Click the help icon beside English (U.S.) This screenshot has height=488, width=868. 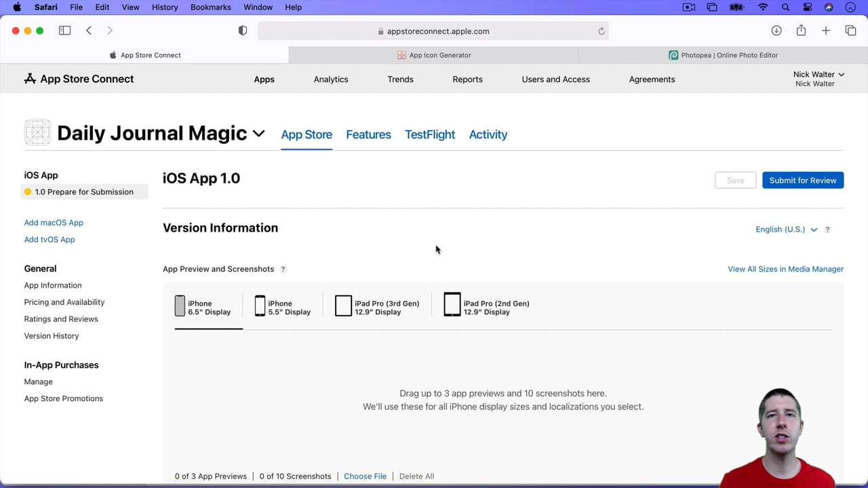(827, 230)
